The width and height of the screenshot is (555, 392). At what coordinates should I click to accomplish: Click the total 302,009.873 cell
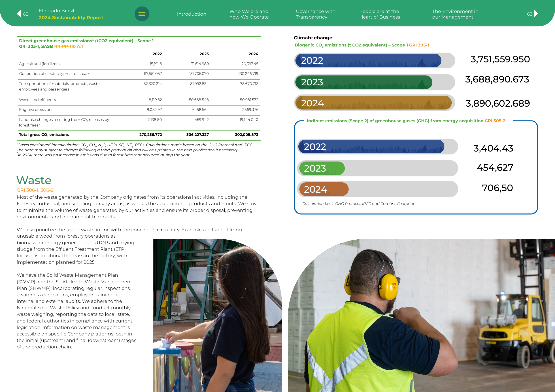coord(246,135)
